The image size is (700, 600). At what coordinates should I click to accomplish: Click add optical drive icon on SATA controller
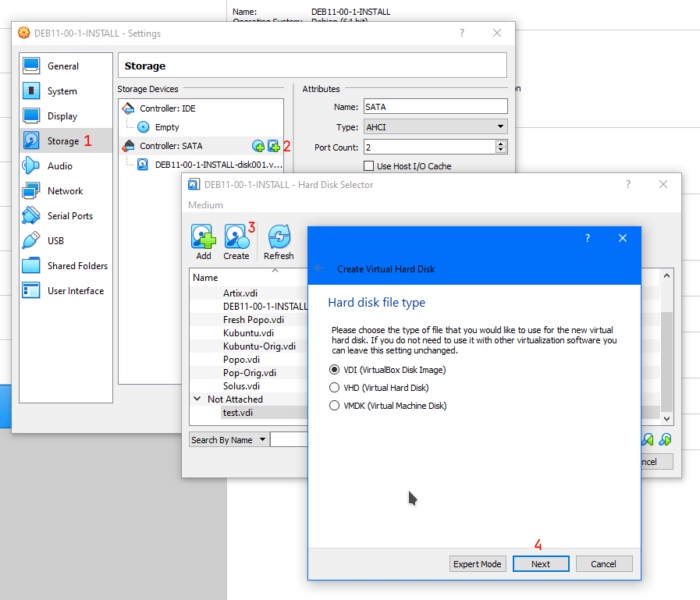coord(258,146)
